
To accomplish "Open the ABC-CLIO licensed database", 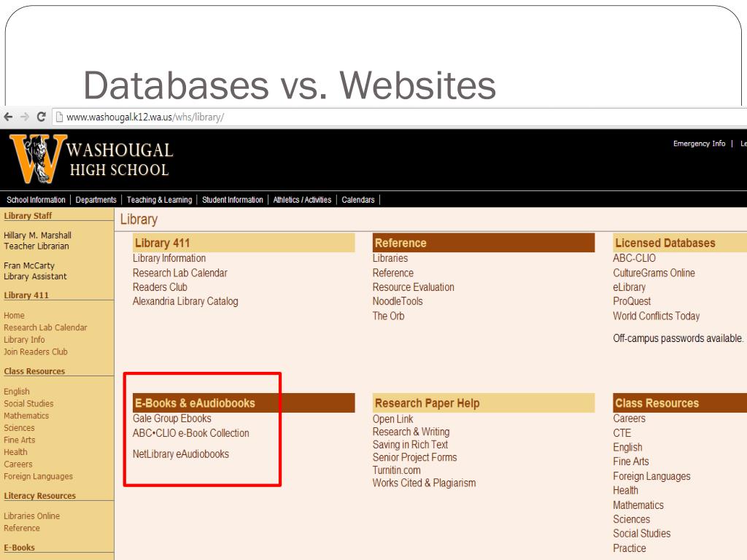I will coord(634,258).
